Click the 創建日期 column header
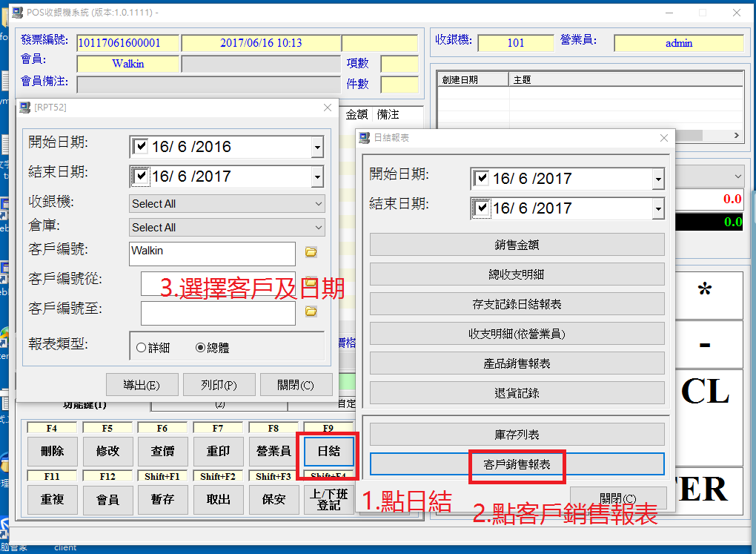 (474, 79)
